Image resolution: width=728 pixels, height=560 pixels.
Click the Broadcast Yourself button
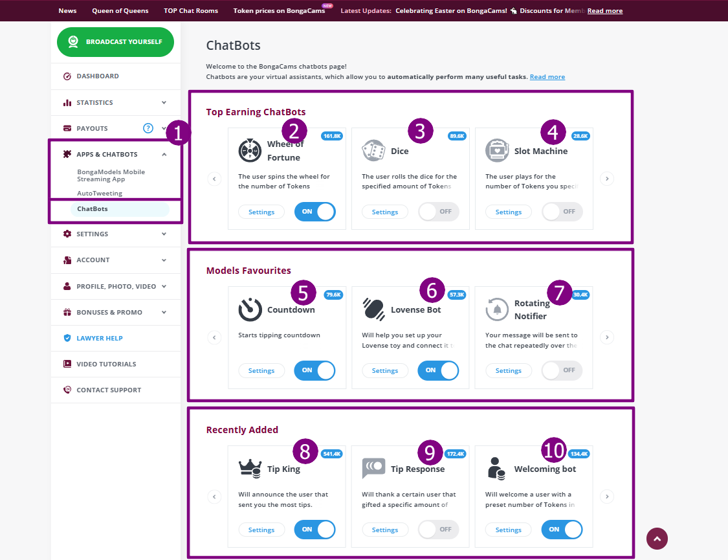pyautogui.click(x=115, y=41)
